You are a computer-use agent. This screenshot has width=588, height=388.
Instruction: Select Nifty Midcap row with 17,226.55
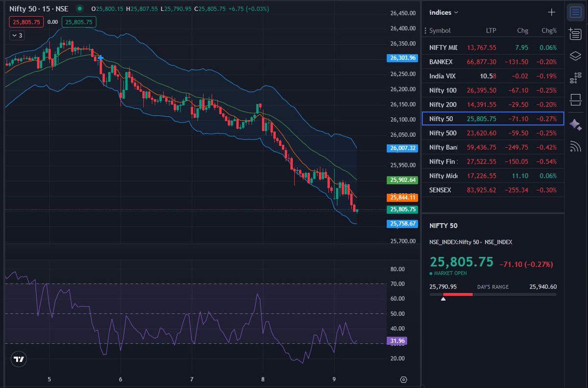click(x=493, y=176)
